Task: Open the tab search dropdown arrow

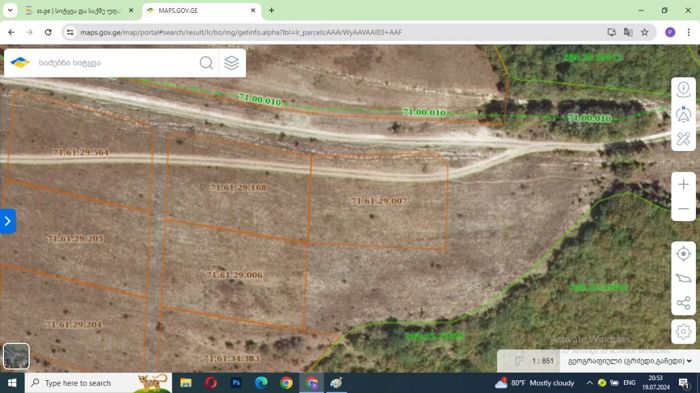Action: (x=10, y=10)
